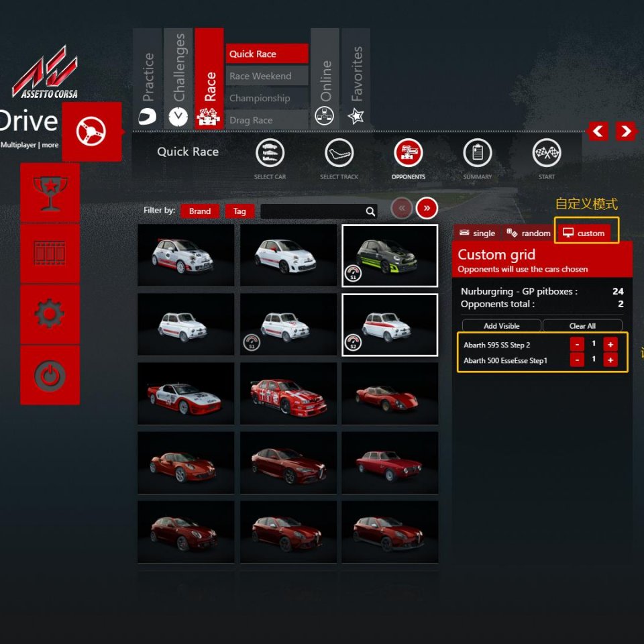Screen dimensions: 644x644
Task: Open the Challenges tab
Action: coord(178,78)
